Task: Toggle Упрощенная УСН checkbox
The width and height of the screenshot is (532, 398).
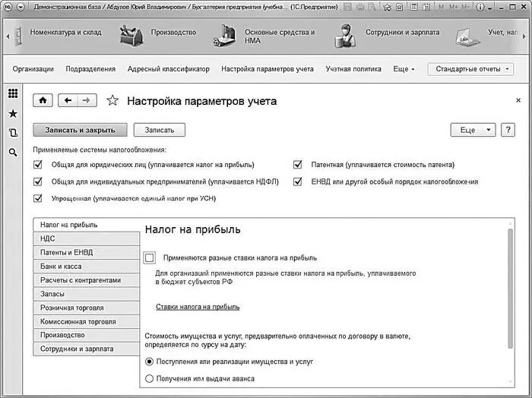Action: pyautogui.click(x=38, y=198)
